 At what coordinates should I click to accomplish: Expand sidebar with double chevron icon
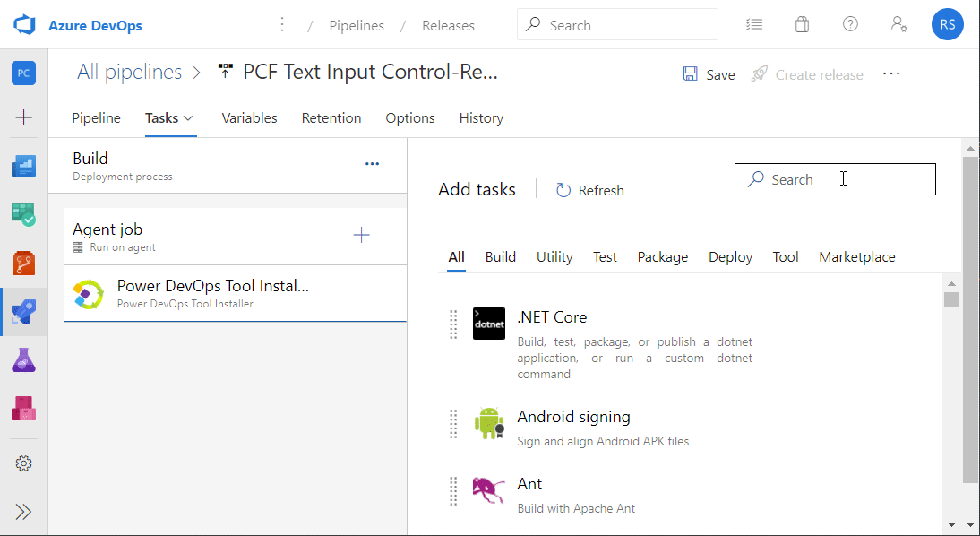click(24, 512)
